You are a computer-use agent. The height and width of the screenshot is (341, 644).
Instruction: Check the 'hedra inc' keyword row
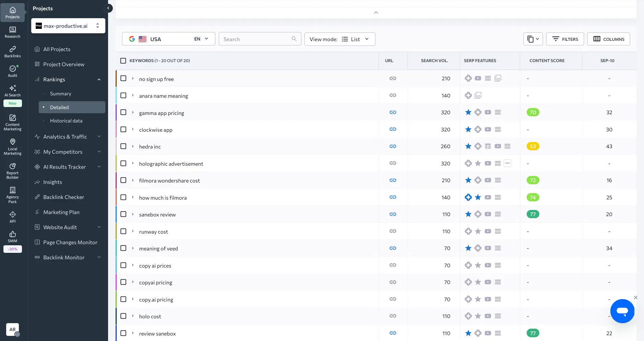tap(123, 146)
